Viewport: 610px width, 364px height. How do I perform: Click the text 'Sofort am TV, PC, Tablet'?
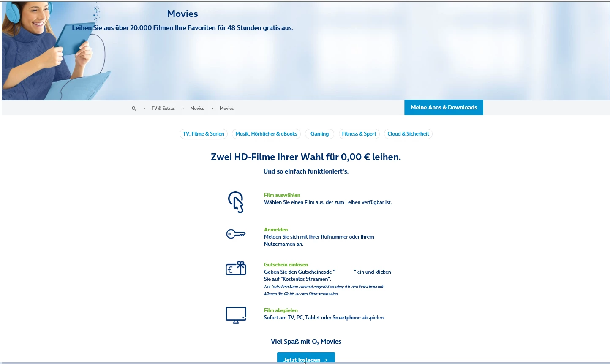tap(324, 318)
